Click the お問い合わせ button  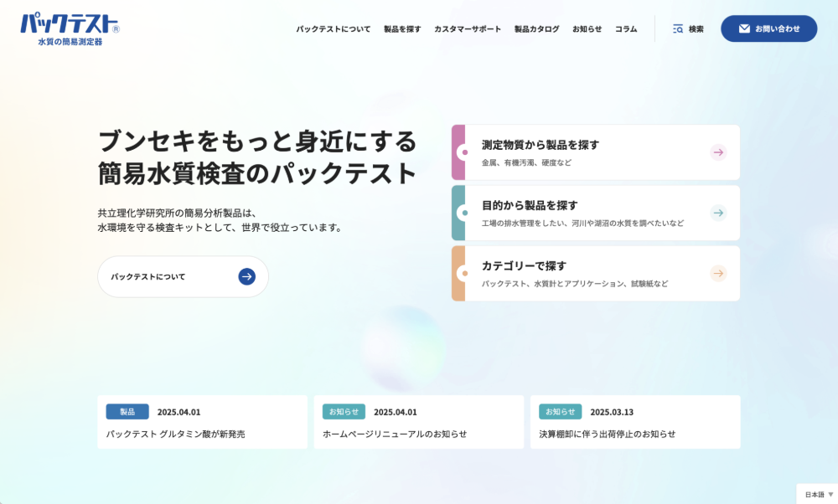(768, 28)
